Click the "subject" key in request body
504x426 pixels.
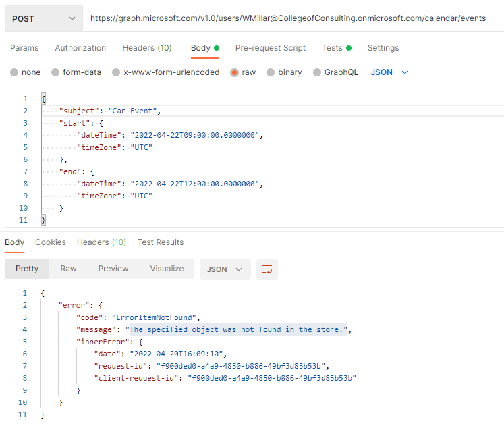pos(79,111)
